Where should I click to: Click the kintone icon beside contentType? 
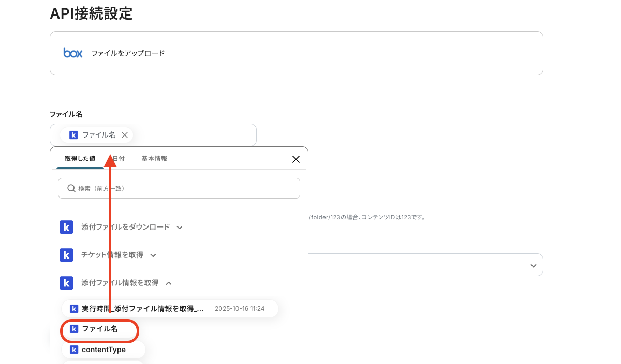73,350
